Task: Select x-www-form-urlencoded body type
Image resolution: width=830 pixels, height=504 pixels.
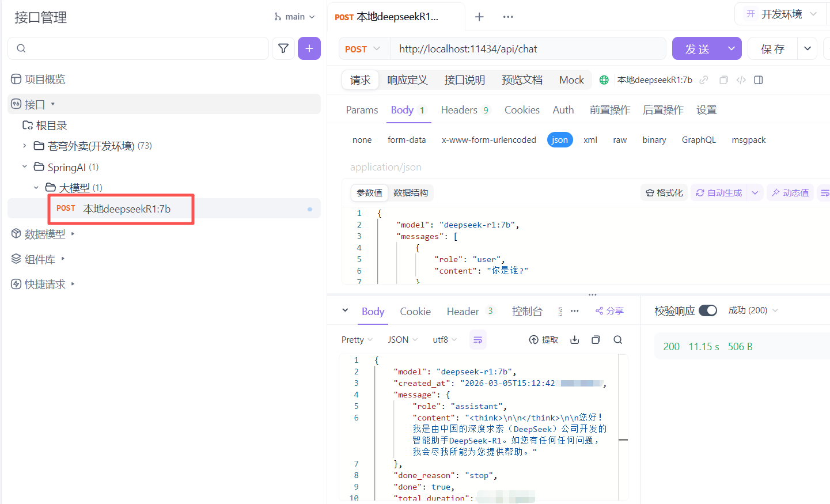Action: (489, 140)
